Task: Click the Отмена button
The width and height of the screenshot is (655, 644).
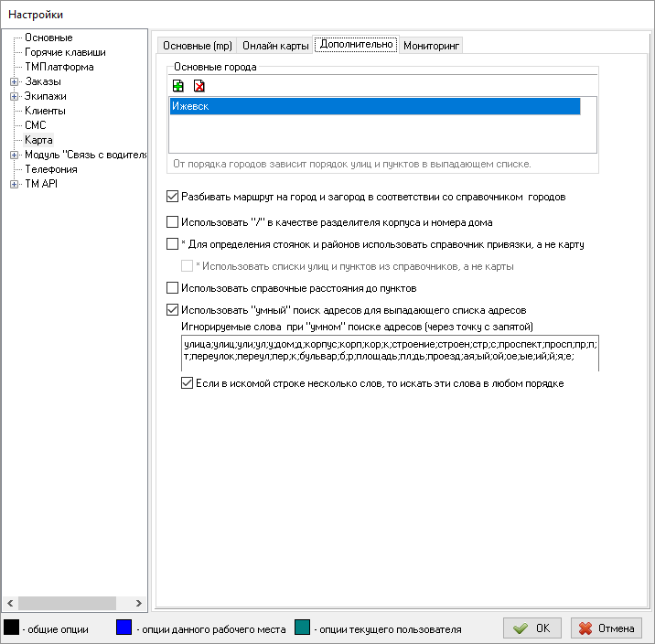Action: [607, 628]
